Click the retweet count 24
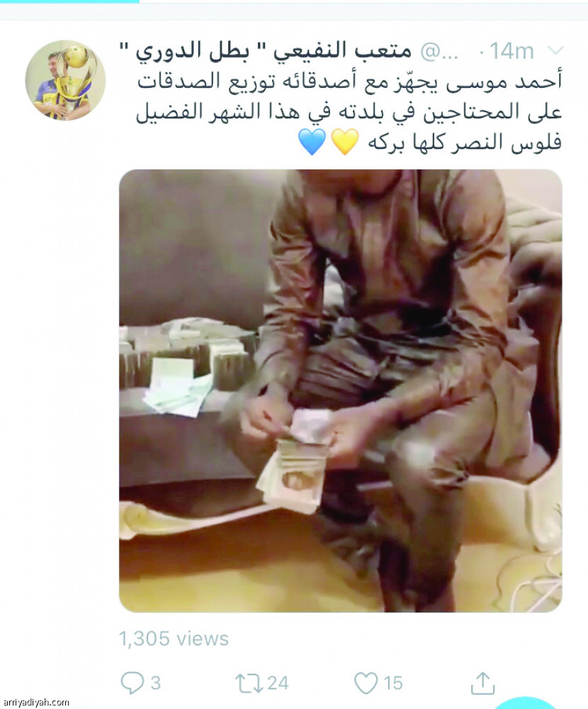This screenshot has height=709, width=588. click(x=278, y=683)
